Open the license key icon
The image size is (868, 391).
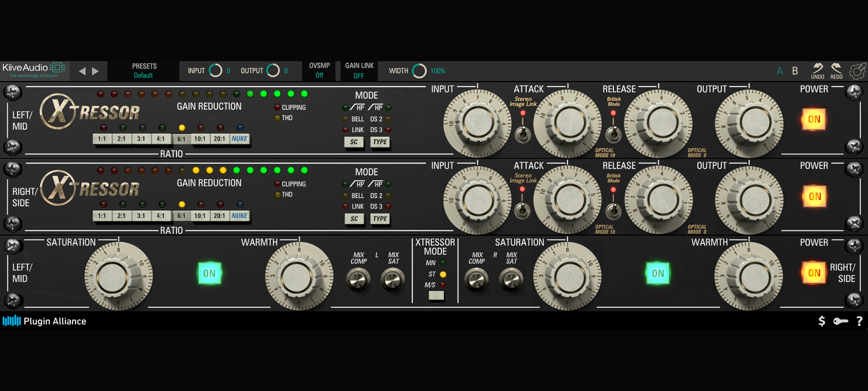(841, 321)
